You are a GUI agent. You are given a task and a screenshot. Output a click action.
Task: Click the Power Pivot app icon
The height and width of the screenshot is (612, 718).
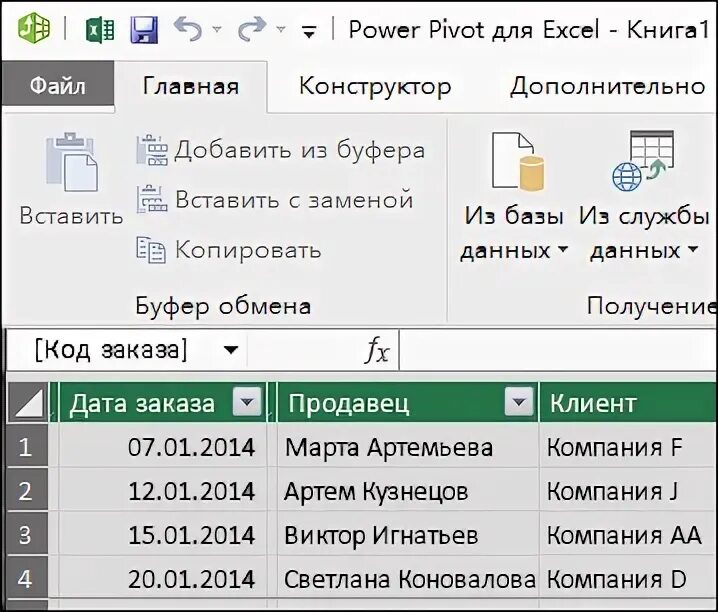(x=34, y=29)
